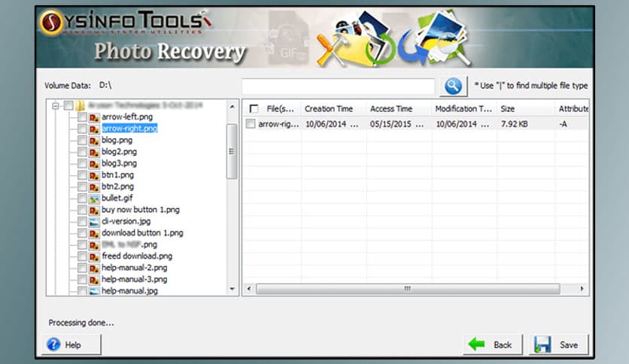Tick the freed download.png checkbox

(x=82, y=256)
